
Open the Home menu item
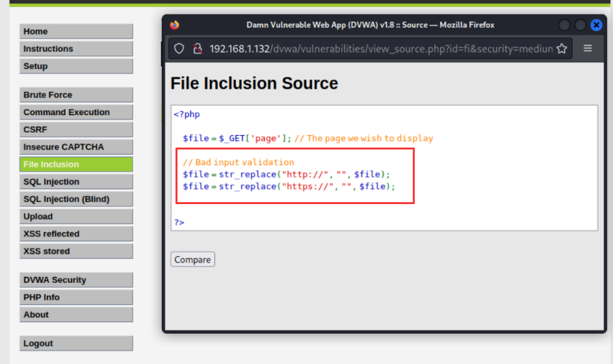[76, 31]
